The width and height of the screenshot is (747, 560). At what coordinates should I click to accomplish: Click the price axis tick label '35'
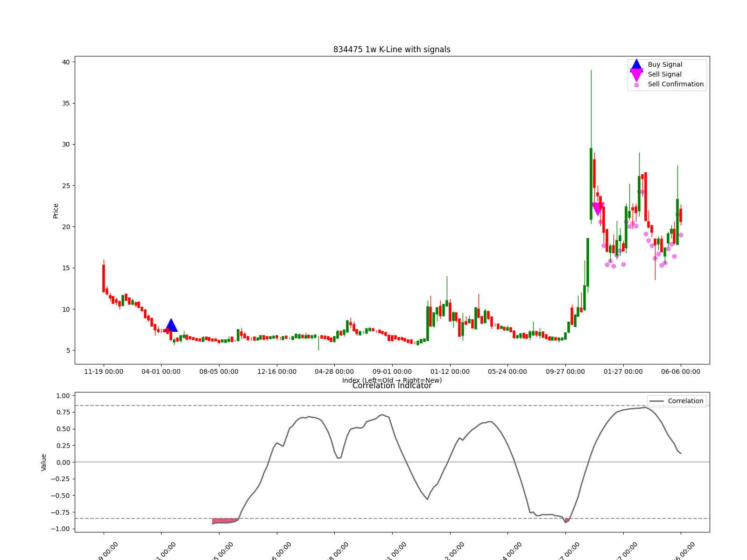66,104
